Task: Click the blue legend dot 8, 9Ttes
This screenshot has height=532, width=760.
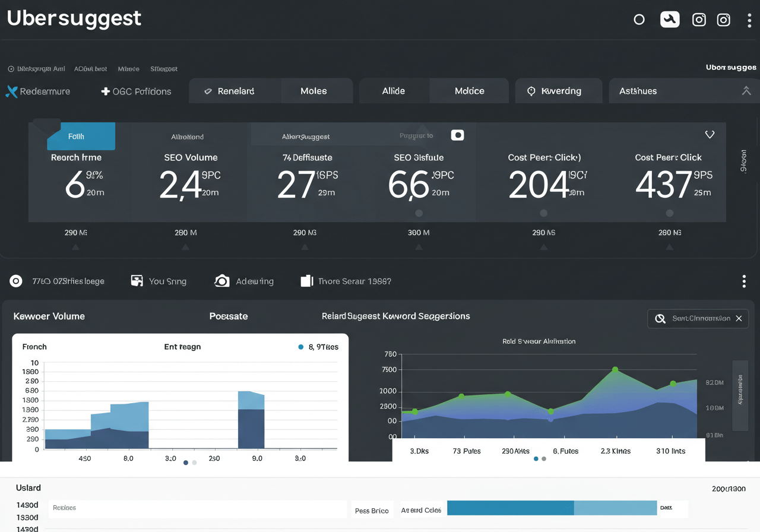Action: (300, 347)
